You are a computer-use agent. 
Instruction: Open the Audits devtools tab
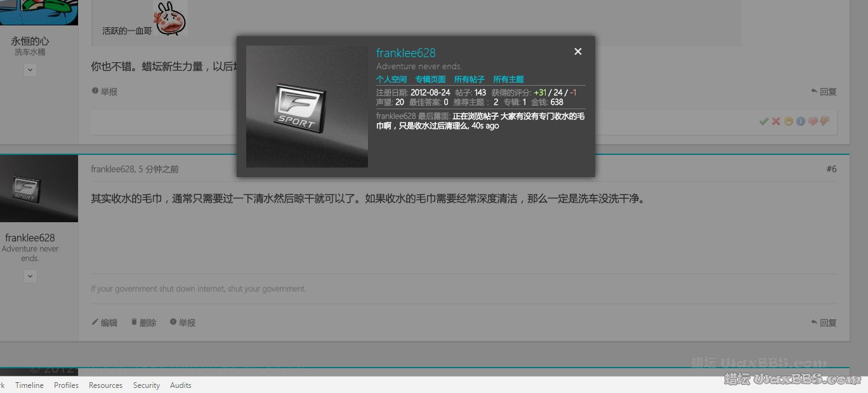click(181, 385)
